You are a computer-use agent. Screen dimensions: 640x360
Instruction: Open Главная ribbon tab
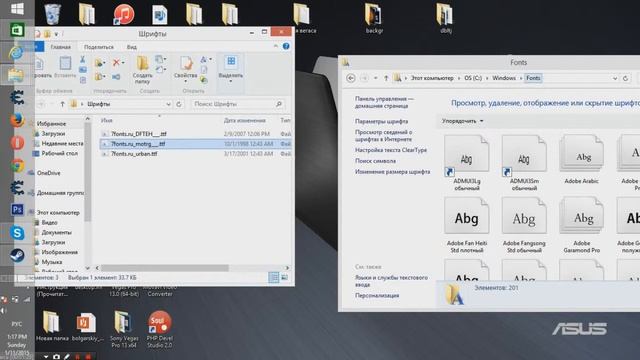click(61, 47)
